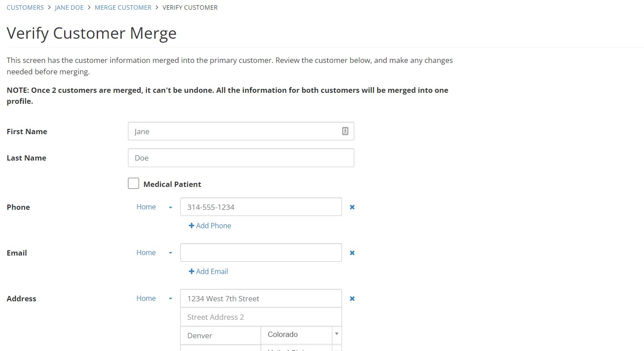Delete the email entry using its X icon

coord(352,253)
